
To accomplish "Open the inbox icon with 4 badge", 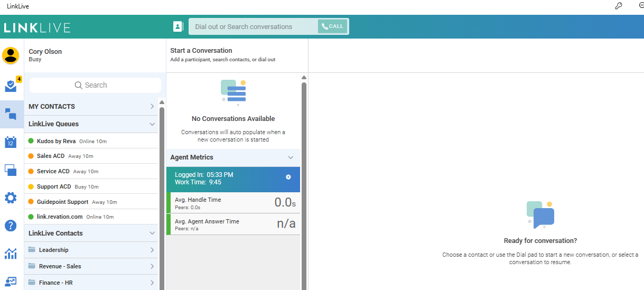I will point(11,86).
